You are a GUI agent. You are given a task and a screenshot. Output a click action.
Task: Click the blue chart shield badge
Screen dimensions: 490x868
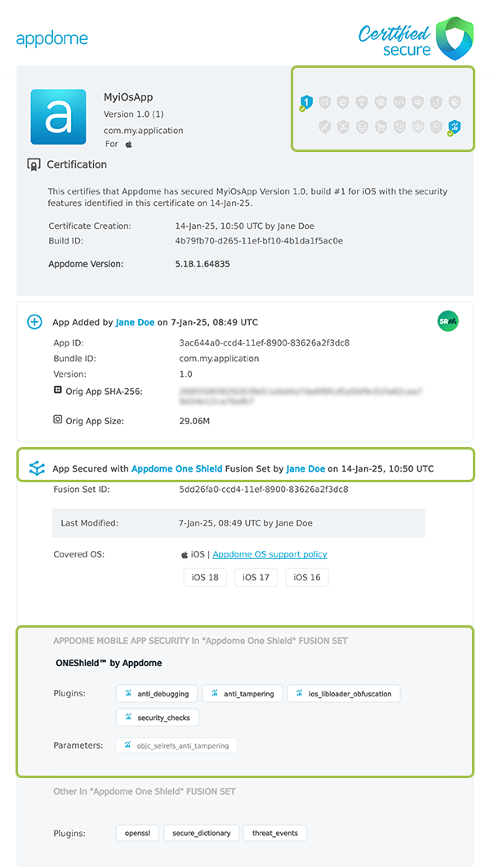[455, 127]
